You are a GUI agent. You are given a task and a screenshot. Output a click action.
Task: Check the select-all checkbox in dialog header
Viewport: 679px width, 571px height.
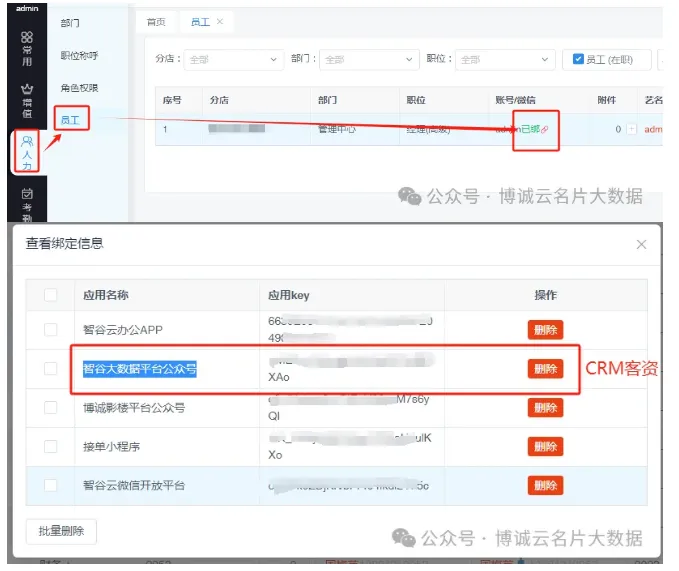[51, 295]
